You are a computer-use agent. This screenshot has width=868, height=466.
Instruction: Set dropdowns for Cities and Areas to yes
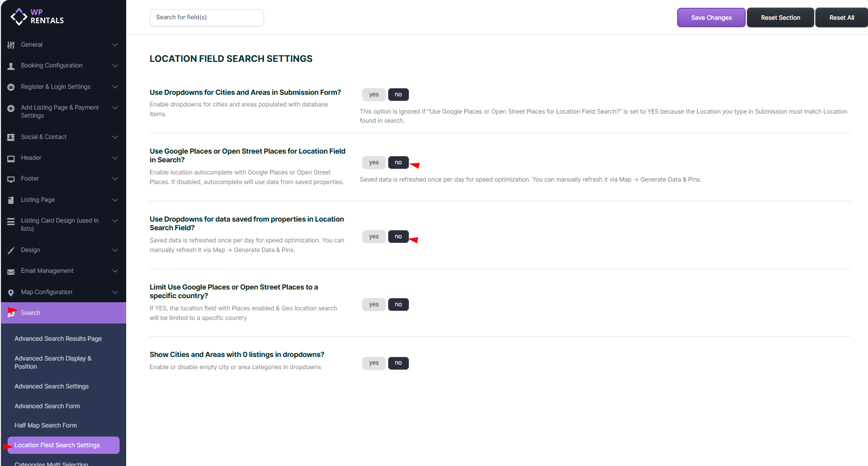point(373,95)
